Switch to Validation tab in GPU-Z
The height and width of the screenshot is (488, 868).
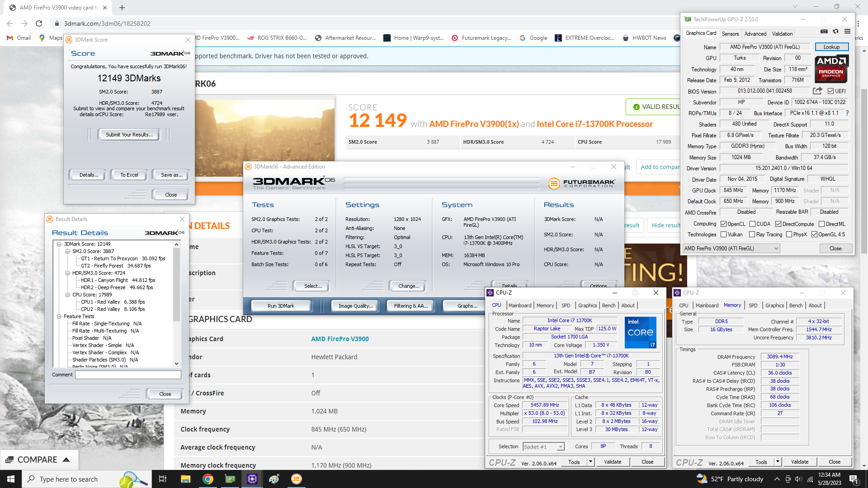tap(782, 34)
